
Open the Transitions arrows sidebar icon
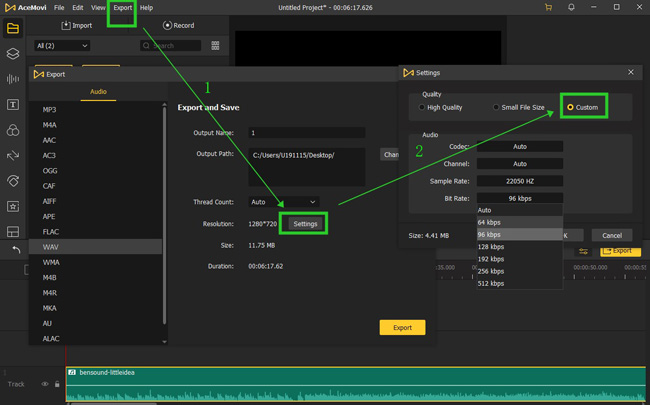click(x=13, y=155)
